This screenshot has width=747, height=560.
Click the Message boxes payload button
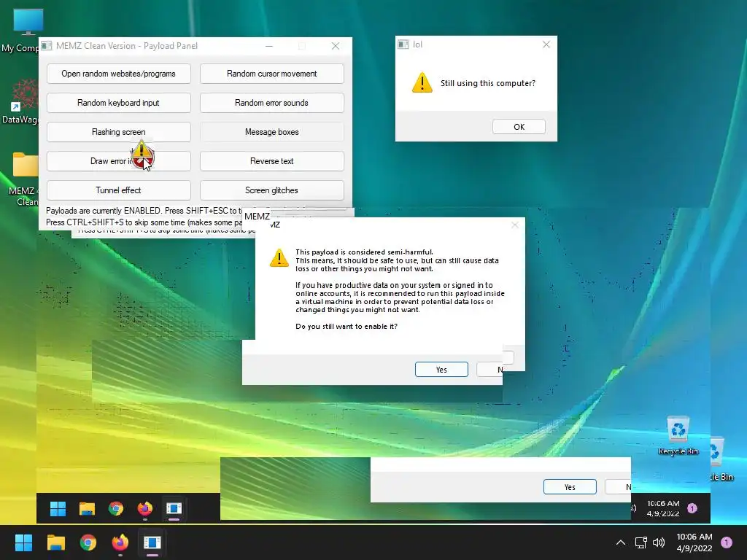pyautogui.click(x=271, y=132)
